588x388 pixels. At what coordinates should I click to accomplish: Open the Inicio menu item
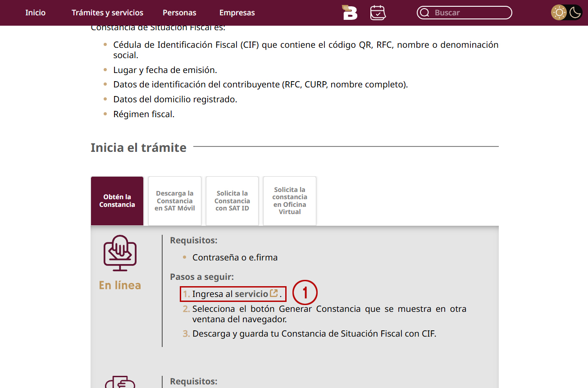(x=35, y=13)
